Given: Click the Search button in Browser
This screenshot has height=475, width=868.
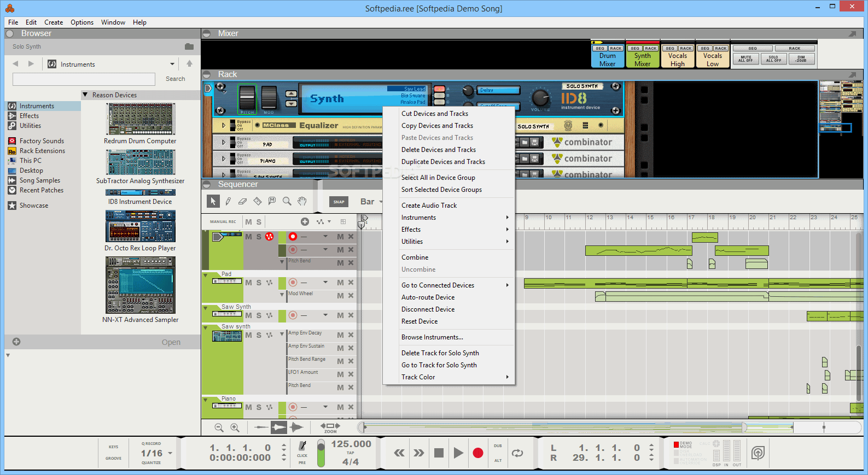Looking at the screenshot, I should click(x=176, y=79).
